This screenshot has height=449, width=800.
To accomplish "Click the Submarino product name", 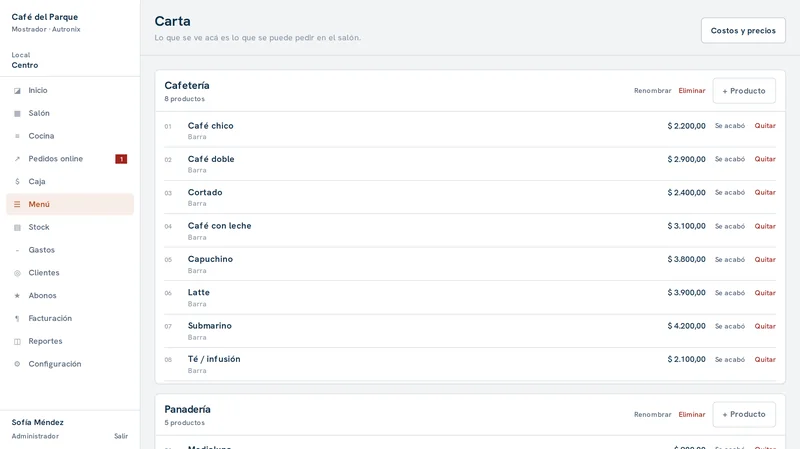I will click(210, 326).
